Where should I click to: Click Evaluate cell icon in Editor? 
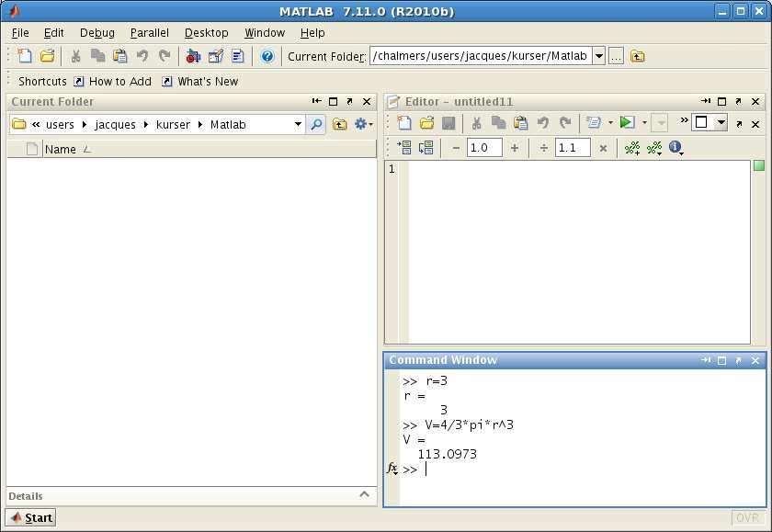pyautogui.click(x=404, y=148)
